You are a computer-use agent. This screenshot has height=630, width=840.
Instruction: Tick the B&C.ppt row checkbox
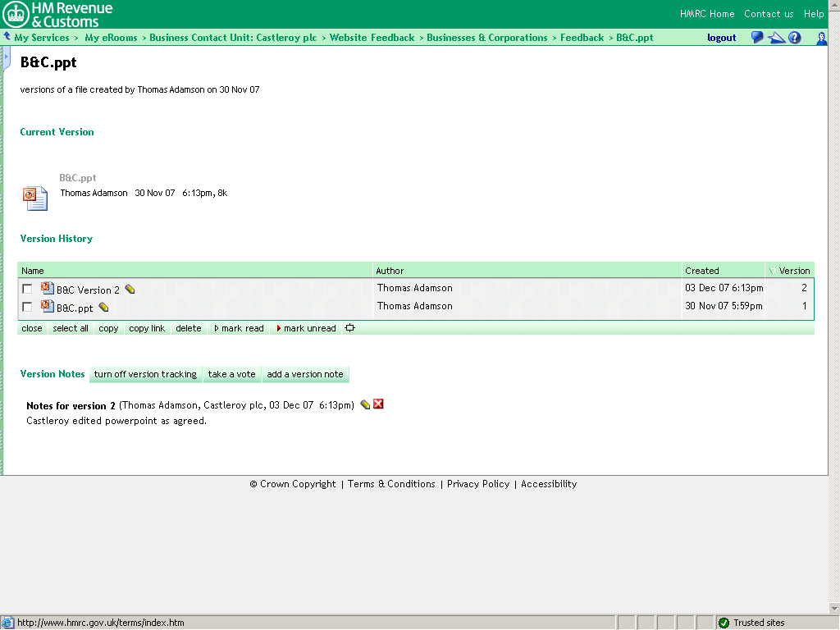(x=28, y=307)
